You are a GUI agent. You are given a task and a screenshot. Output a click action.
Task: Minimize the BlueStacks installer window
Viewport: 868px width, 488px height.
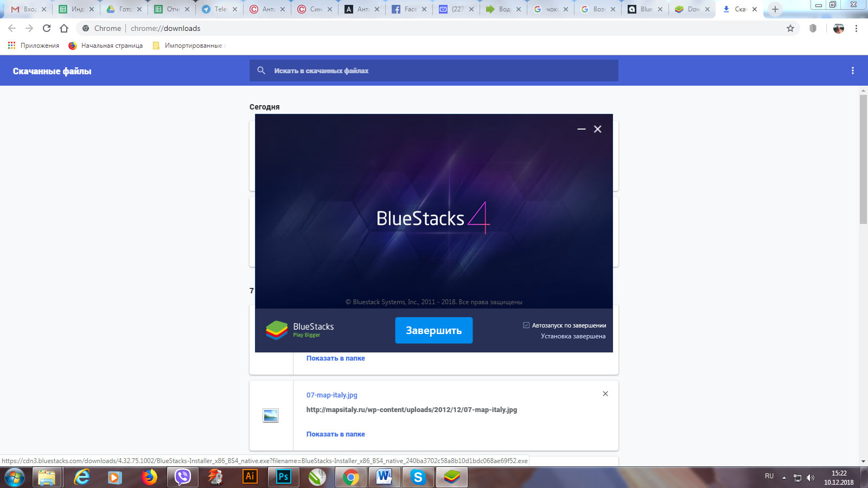[582, 129]
